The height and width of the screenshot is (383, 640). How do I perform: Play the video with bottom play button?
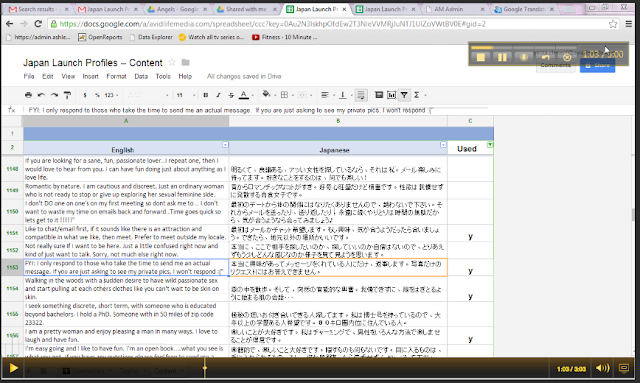13,368
